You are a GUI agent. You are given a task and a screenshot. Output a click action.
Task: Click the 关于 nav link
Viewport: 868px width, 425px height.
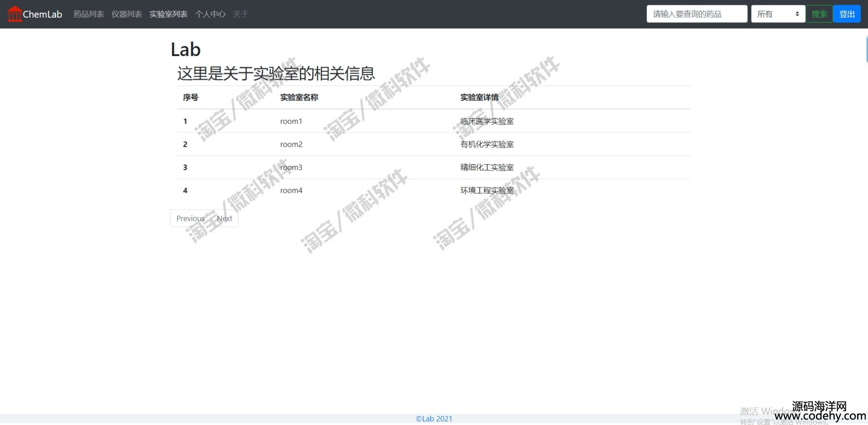(241, 14)
